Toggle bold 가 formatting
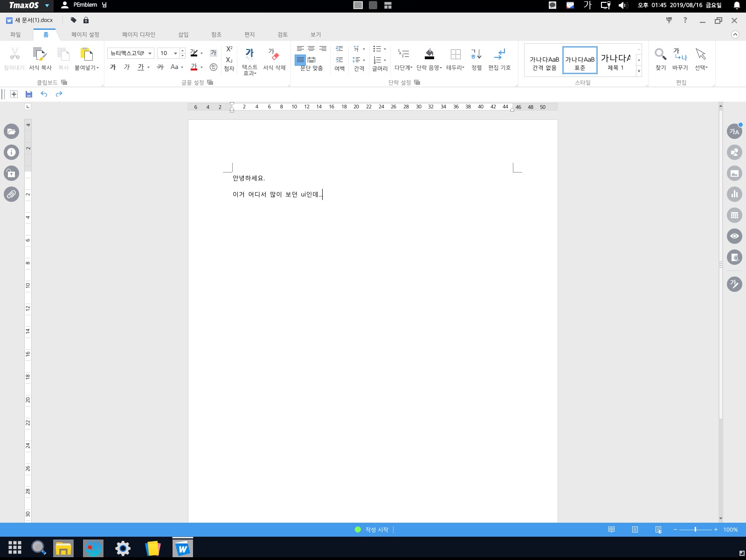This screenshot has width=746, height=560. point(113,67)
